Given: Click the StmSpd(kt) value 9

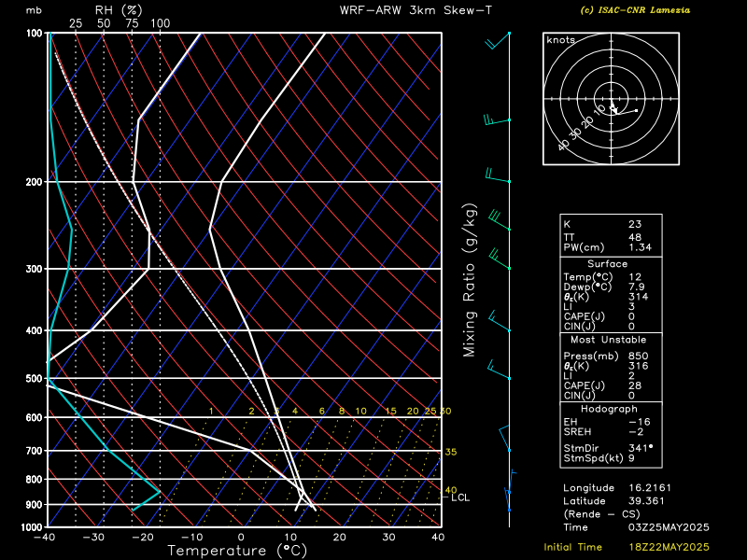Looking at the screenshot, I should [x=632, y=458].
